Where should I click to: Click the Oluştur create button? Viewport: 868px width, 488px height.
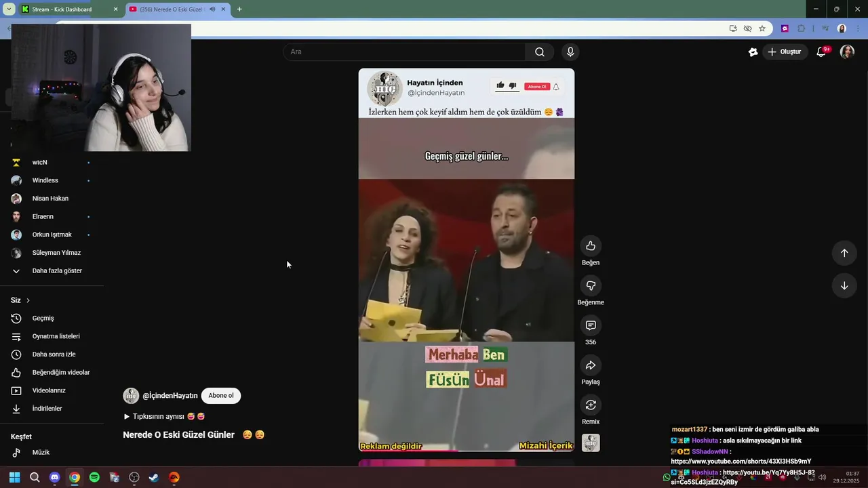(784, 52)
